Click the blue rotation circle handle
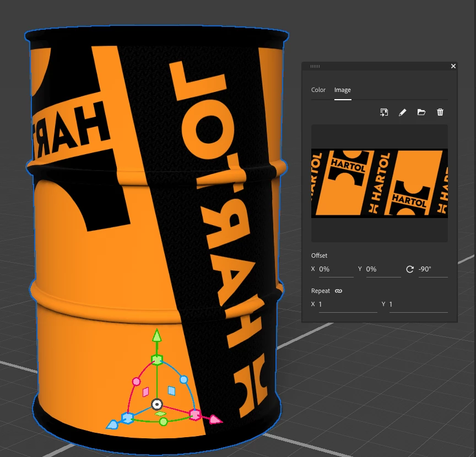 point(183,379)
